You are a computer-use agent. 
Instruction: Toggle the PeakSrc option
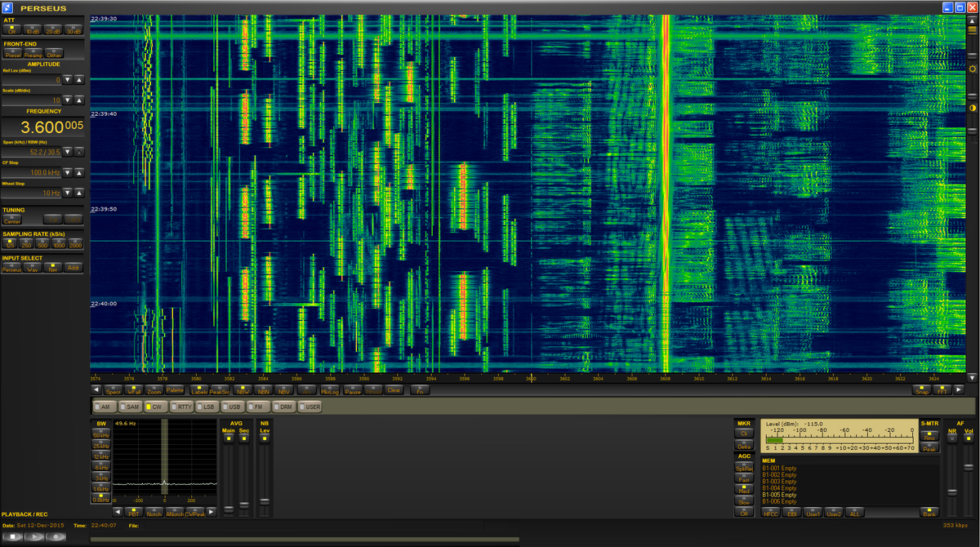click(220, 390)
